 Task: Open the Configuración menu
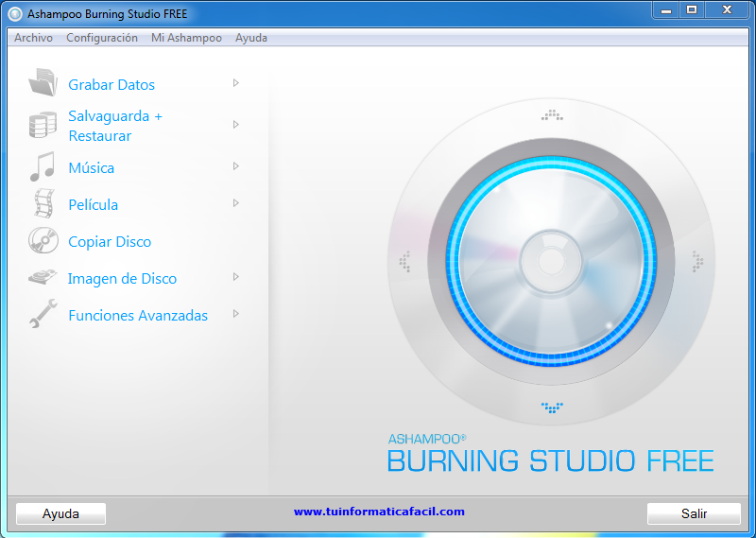[x=102, y=38]
